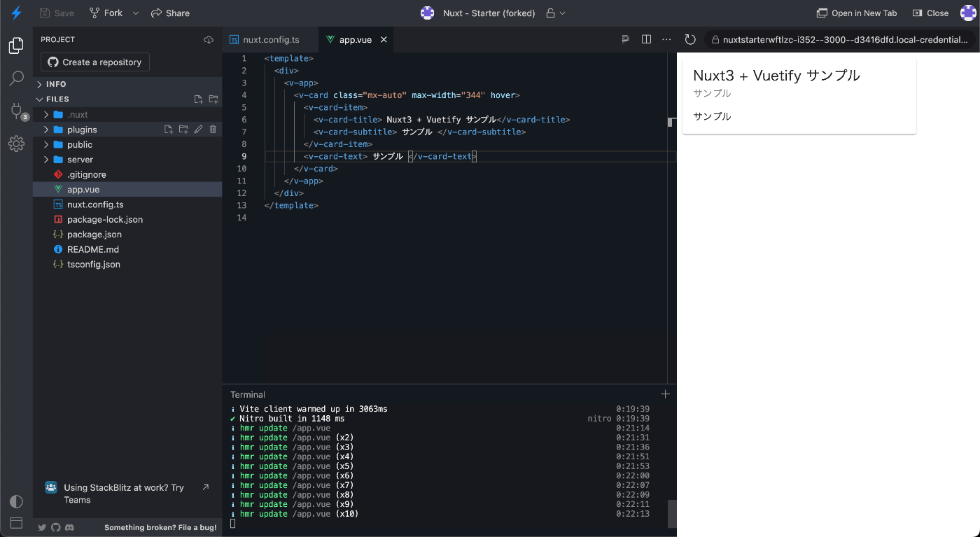Screen dimensions: 980x537
Task: Toggle the light/dark theme icon
Action: pyautogui.click(x=16, y=501)
